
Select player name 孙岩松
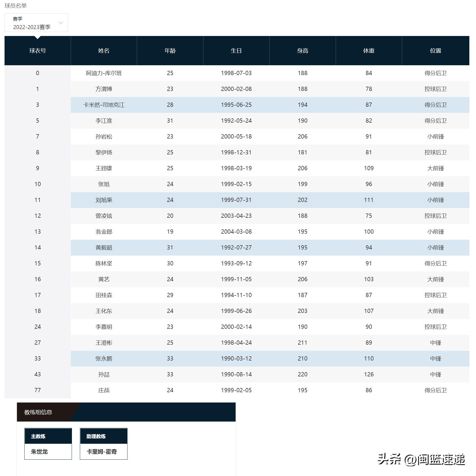click(x=104, y=137)
